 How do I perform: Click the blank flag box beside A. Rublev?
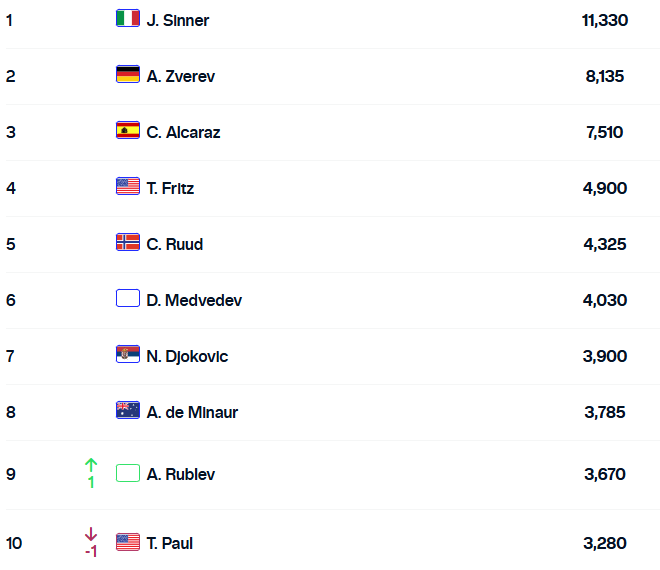point(127,474)
